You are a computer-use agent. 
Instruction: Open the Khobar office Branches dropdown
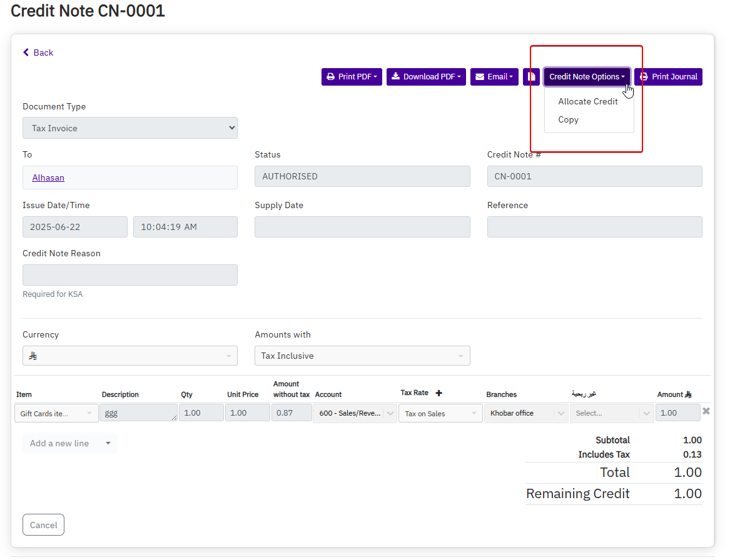coord(525,413)
